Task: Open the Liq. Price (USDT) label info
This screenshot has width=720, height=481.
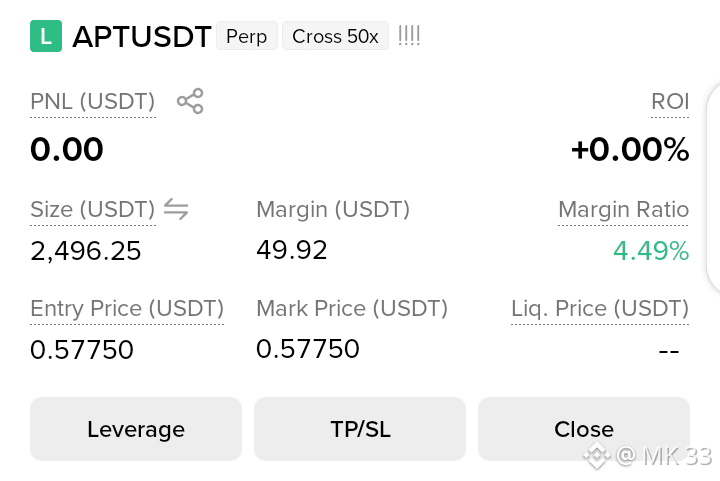Action: coord(600,308)
